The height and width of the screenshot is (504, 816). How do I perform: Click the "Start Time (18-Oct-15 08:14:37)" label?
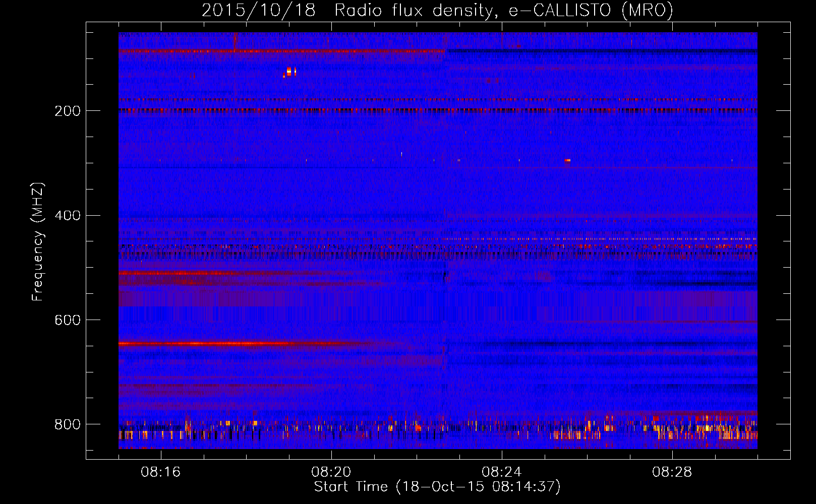click(437, 487)
